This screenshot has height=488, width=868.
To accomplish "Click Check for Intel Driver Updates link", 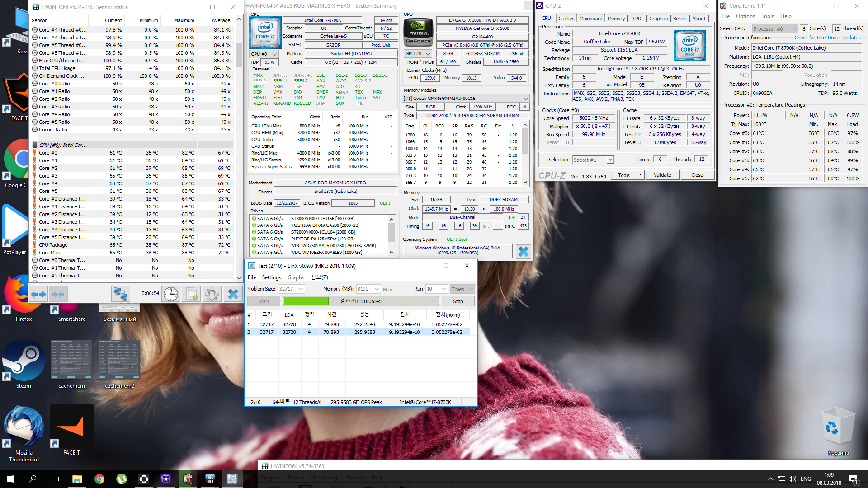I will (x=827, y=38).
